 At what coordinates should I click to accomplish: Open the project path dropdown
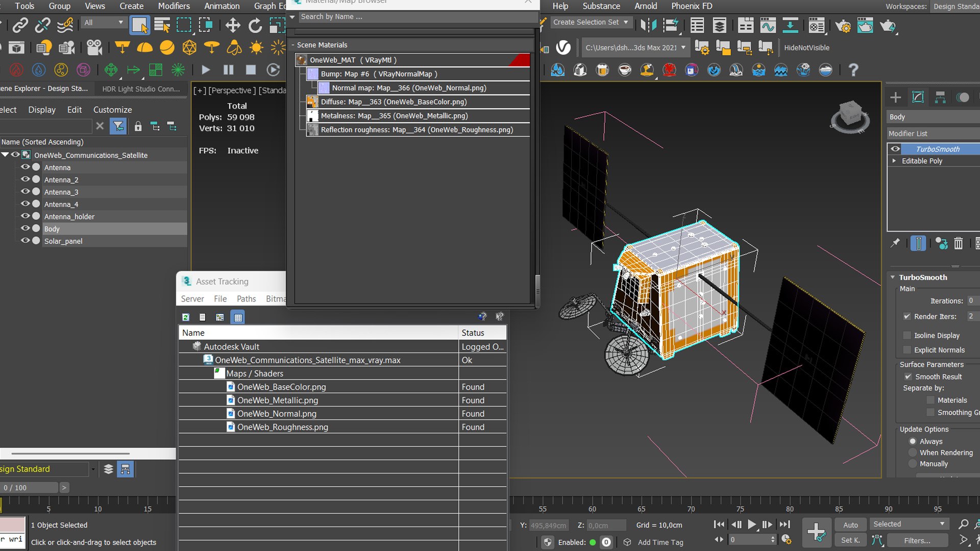click(635, 47)
